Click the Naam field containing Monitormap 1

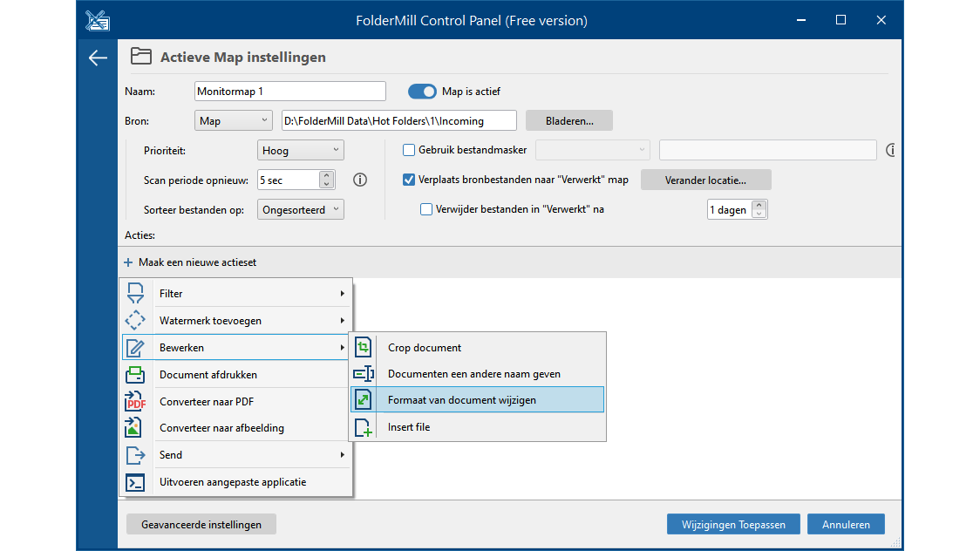coord(289,92)
